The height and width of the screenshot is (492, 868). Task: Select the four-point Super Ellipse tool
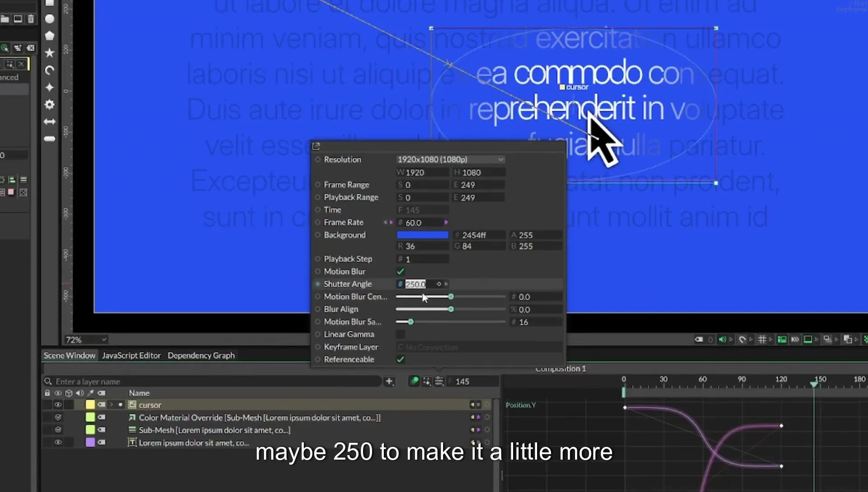pyautogui.click(x=50, y=87)
